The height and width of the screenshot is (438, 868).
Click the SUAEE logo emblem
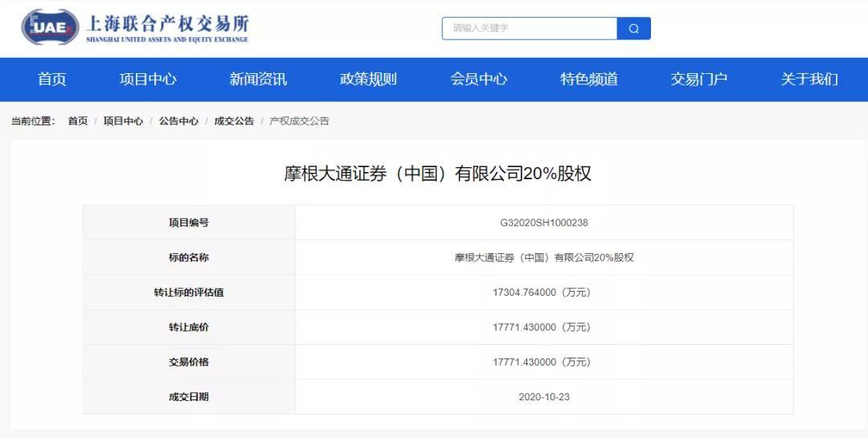[51, 27]
